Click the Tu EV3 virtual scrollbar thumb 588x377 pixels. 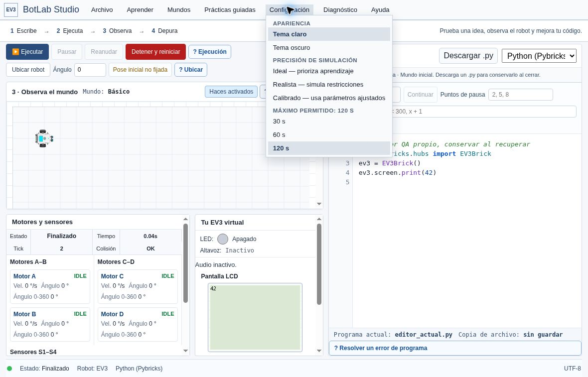click(x=319, y=264)
